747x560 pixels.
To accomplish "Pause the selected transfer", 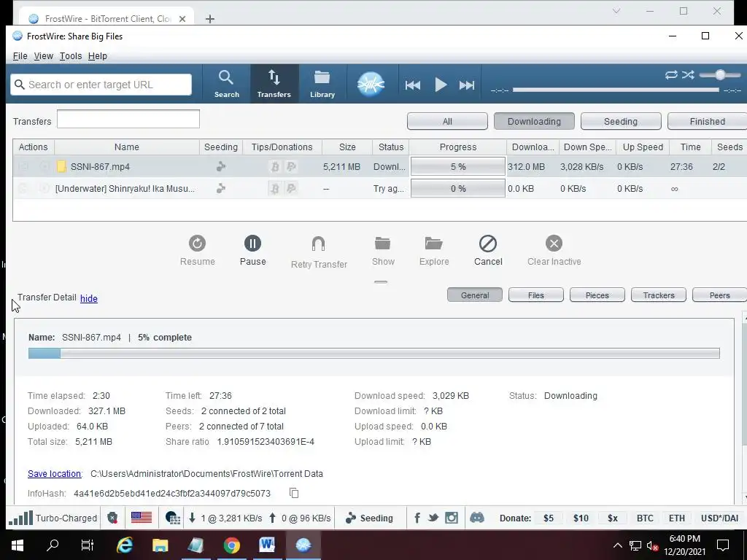I will 252,244.
